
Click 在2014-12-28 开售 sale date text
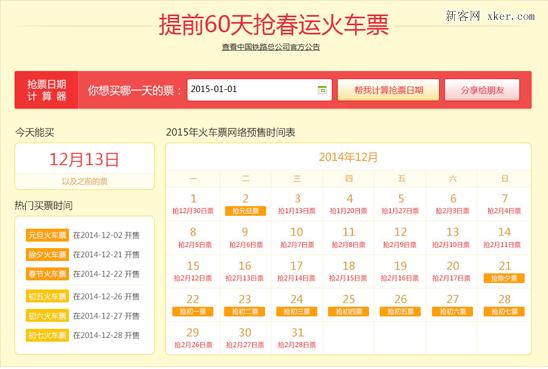[106, 335]
